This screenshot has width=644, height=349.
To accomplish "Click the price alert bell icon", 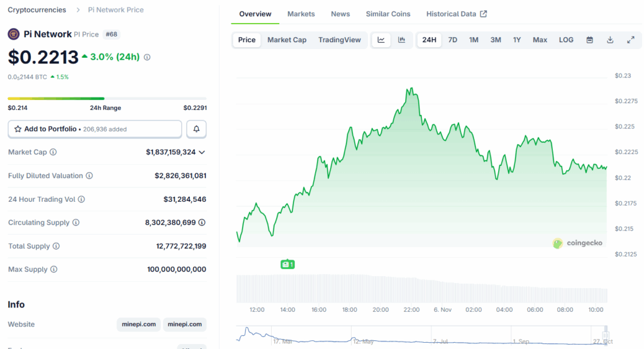I will pos(196,129).
